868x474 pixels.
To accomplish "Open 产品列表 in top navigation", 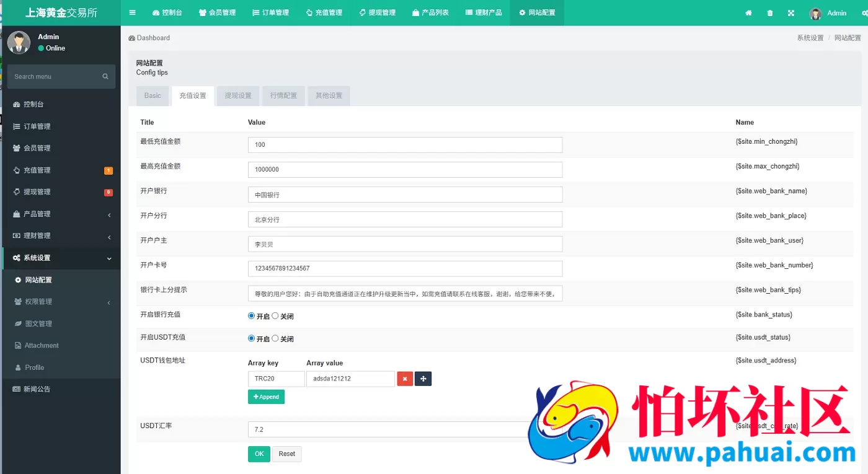I will pyautogui.click(x=430, y=13).
